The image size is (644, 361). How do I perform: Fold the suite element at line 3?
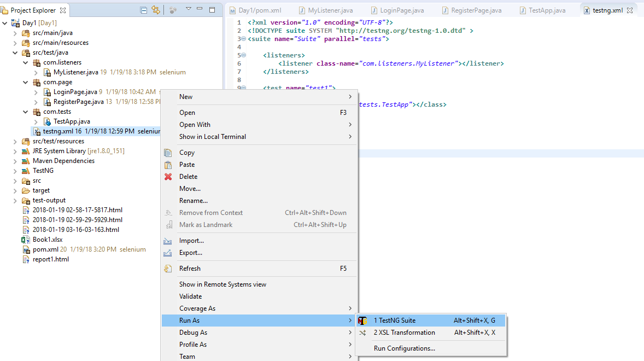[x=244, y=39]
